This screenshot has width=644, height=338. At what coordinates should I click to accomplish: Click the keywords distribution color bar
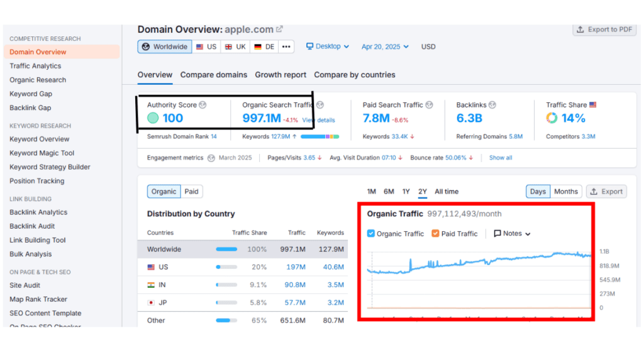[320, 136]
